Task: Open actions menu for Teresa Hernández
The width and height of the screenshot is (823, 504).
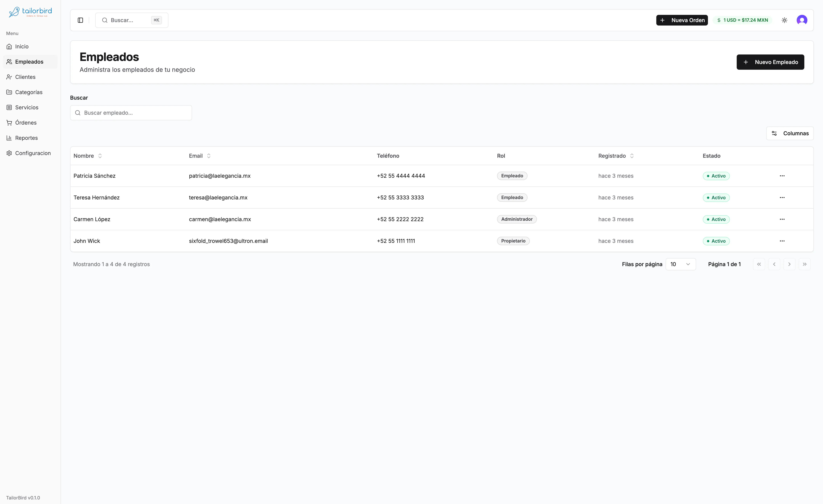Action: pyautogui.click(x=782, y=198)
